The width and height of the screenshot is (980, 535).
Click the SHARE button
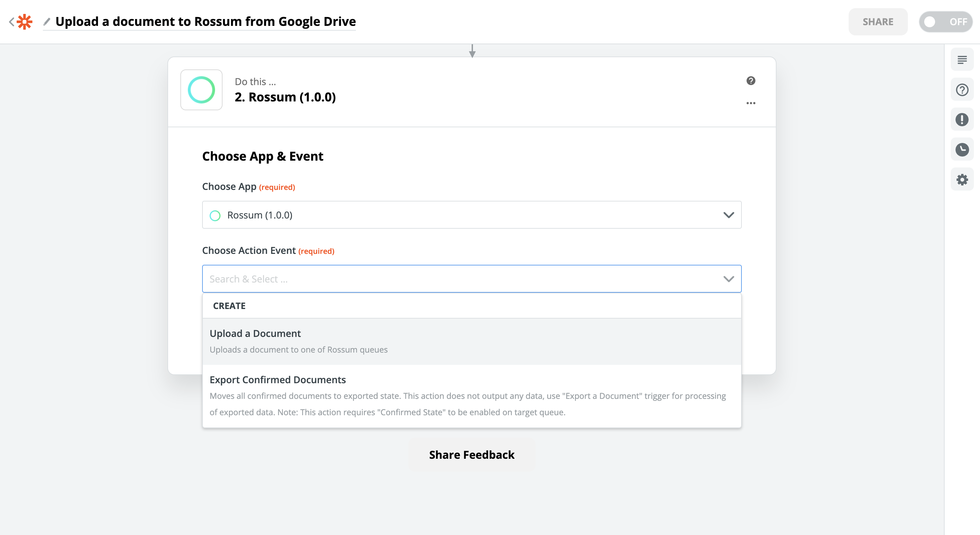pos(878,22)
